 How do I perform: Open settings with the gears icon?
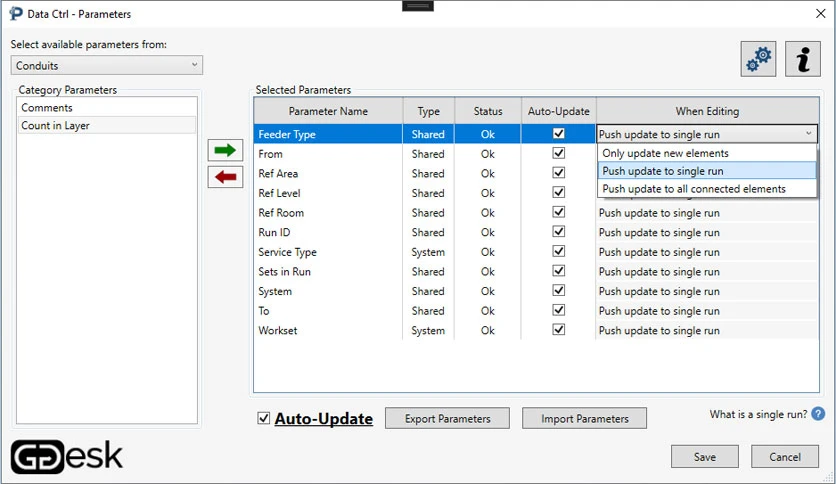758,59
